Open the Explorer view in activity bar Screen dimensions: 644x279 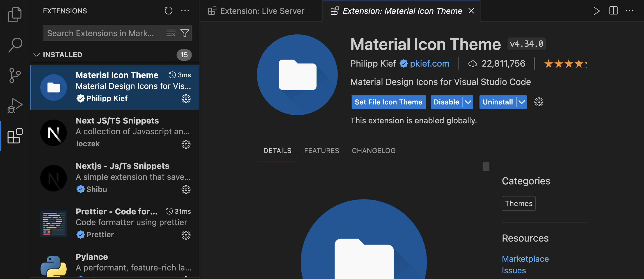15,14
